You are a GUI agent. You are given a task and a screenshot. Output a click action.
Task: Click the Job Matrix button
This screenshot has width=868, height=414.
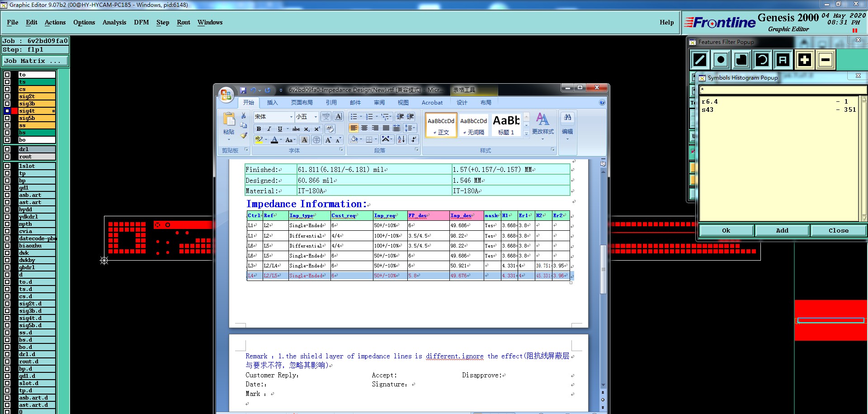(x=35, y=61)
